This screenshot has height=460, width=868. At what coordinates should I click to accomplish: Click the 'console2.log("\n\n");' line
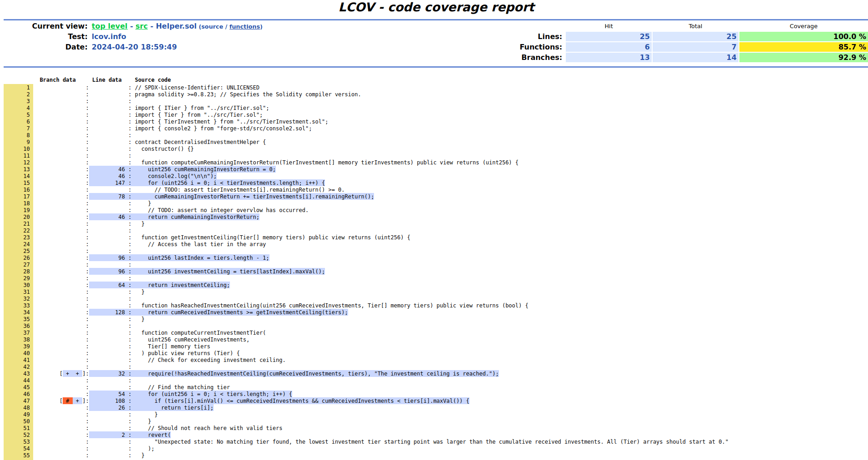click(182, 176)
